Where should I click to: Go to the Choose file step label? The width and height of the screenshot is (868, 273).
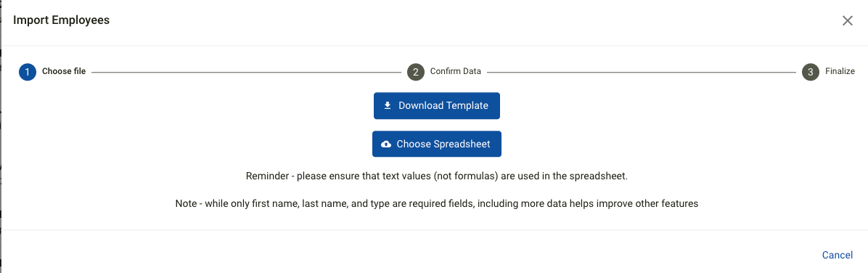click(64, 71)
